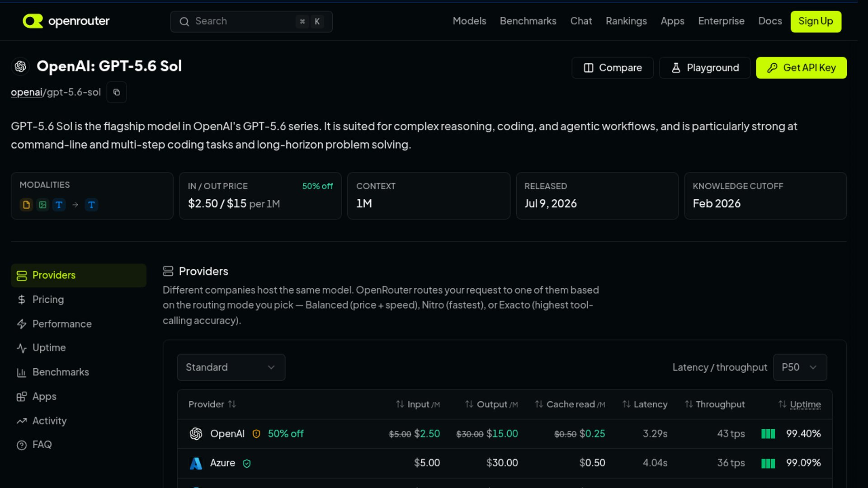Sort the table by Uptime
The image size is (868, 488).
coord(799,404)
